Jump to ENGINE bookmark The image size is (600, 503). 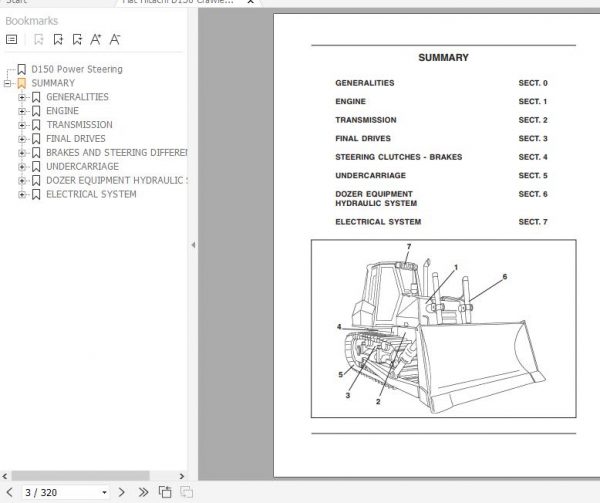[62, 111]
